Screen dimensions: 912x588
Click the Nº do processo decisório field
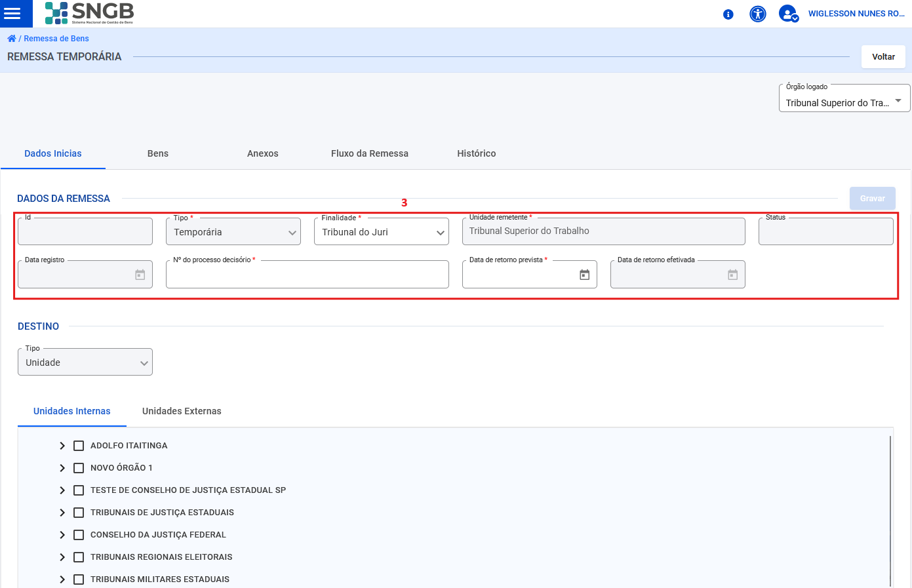(307, 275)
